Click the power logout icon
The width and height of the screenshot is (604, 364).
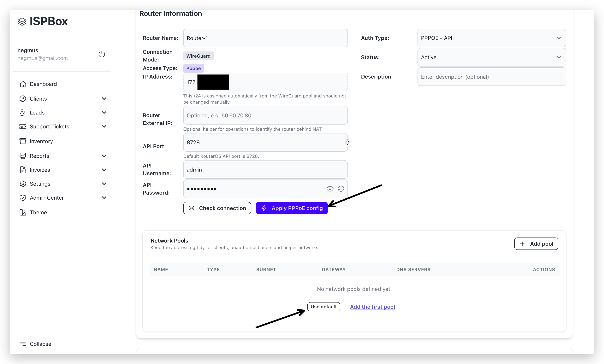pyautogui.click(x=102, y=54)
